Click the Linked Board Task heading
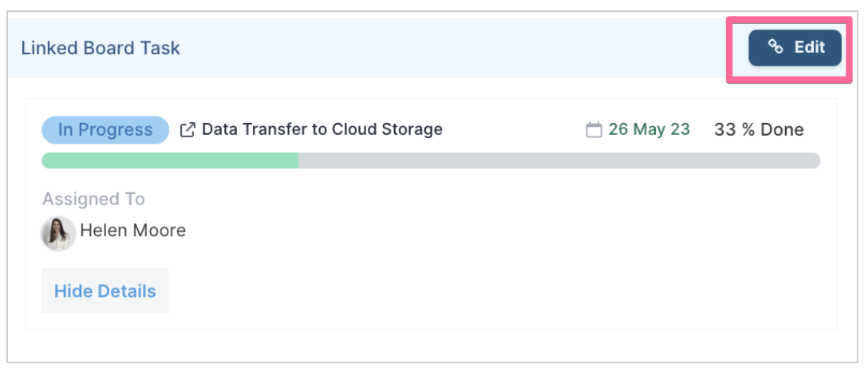 click(101, 48)
